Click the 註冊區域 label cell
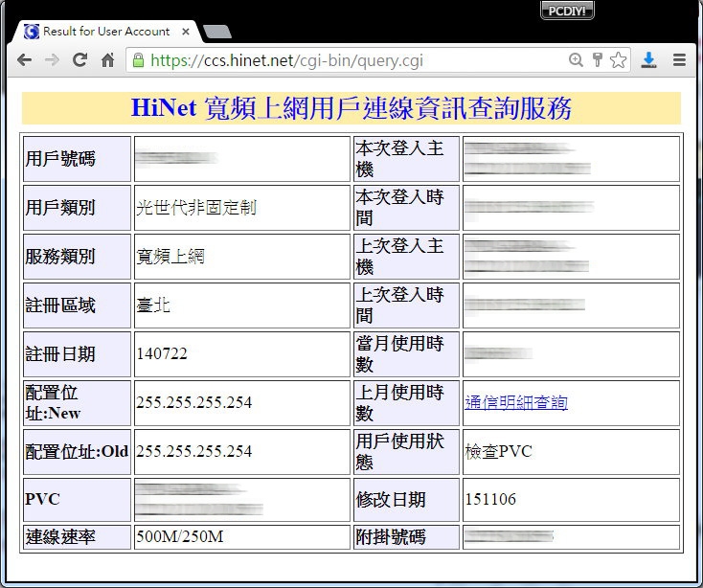This screenshot has height=588, width=703. coord(77,305)
